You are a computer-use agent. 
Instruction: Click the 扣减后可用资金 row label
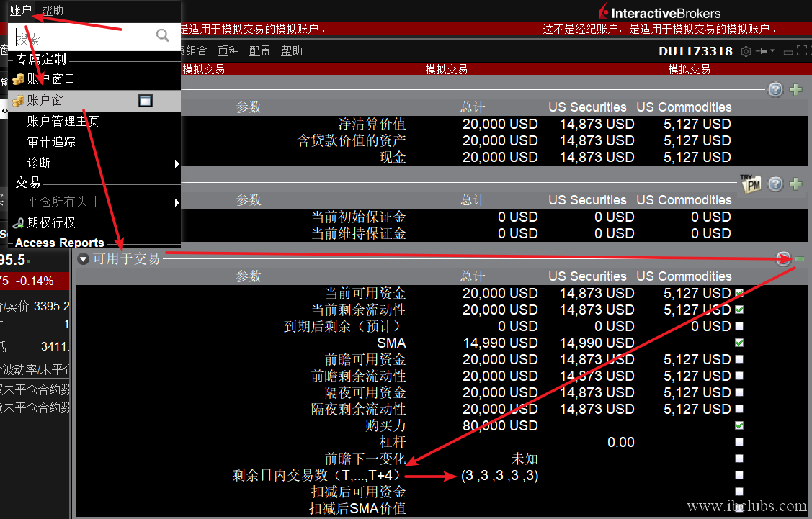358,492
